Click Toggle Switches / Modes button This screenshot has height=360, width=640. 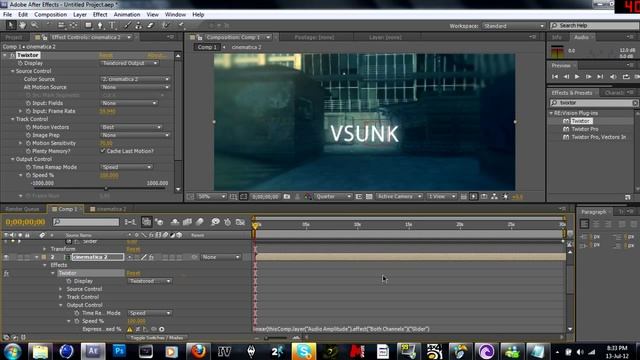(x=157, y=338)
